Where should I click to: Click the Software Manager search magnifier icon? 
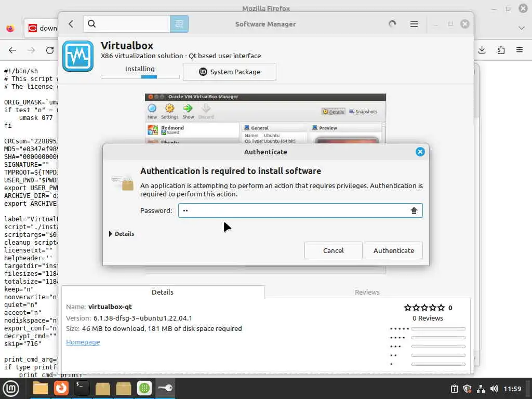[x=91, y=24]
